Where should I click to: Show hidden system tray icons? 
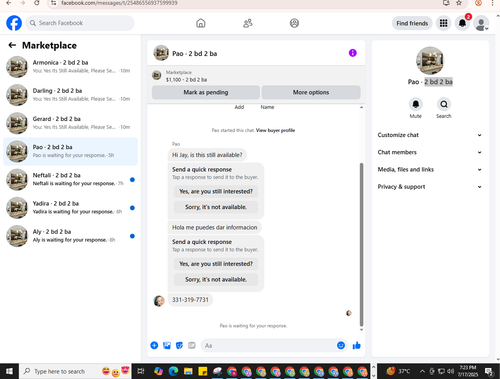(422, 371)
